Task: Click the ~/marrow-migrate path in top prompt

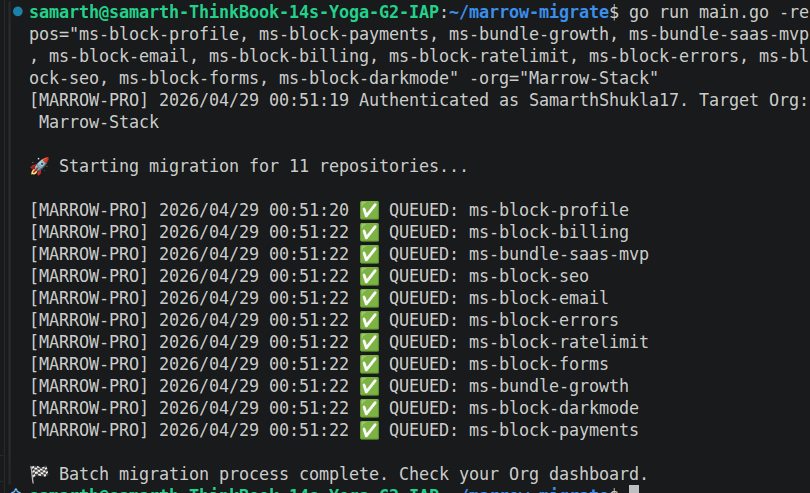Action: (x=529, y=12)
